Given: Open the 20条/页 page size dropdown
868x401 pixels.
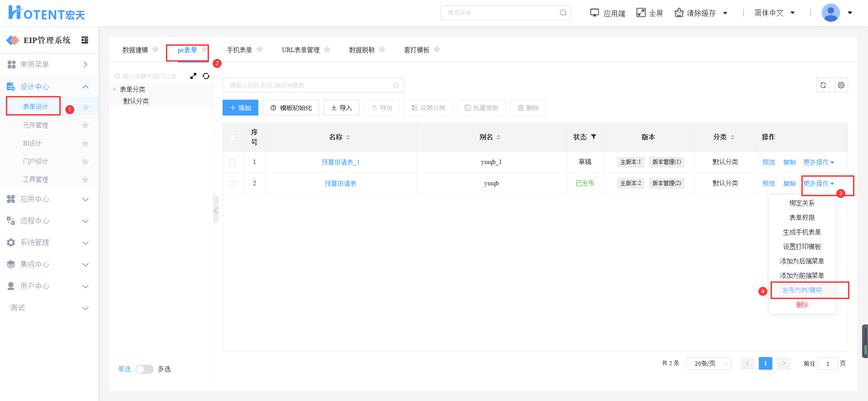Looking at the screenshot, I should [x=708, y=363].
